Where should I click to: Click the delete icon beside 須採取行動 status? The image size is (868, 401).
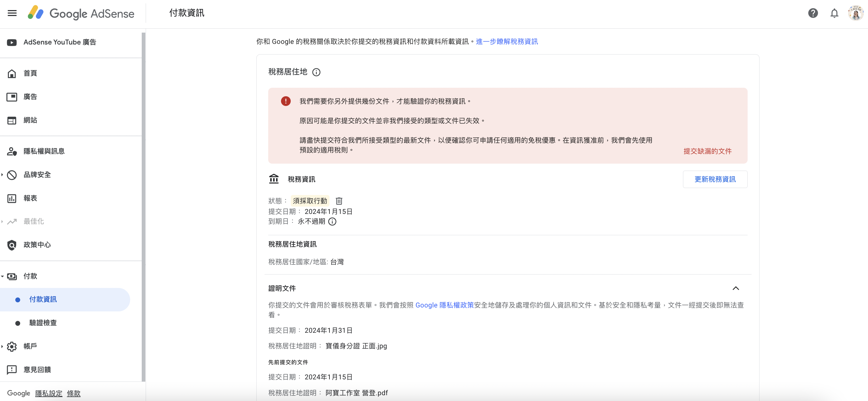339,201
